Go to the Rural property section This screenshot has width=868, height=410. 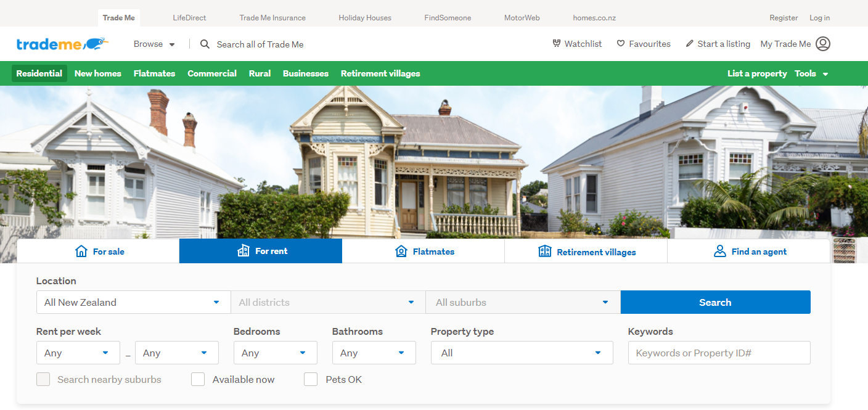point(260,73)
